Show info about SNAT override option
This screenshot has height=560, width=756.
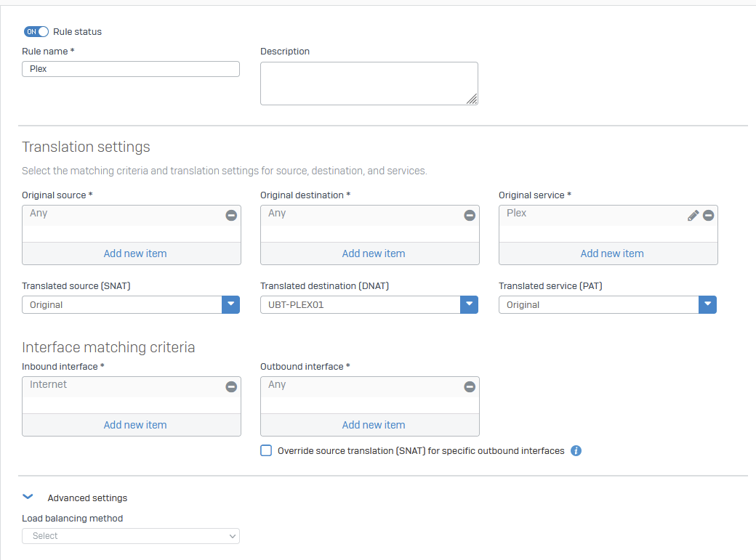pos(576,450)
